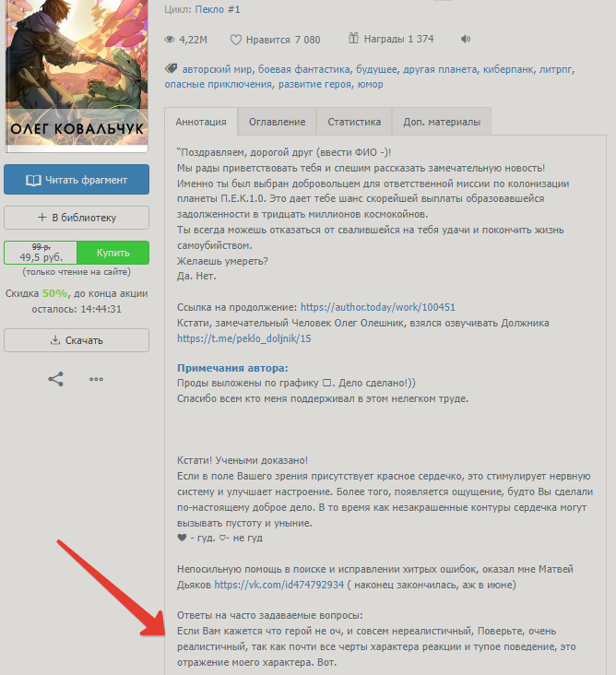Switch to the Оглавление tab
The height and width of the screenshot is (675, 616).
278,122
